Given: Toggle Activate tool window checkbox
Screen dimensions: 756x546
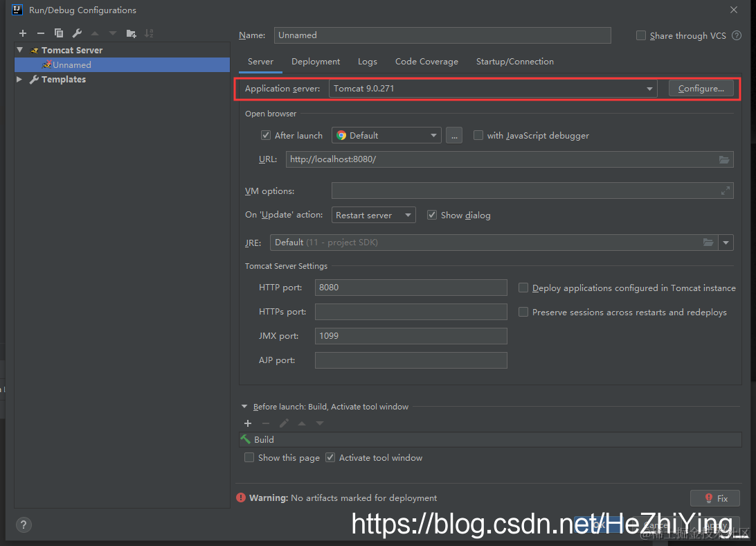Looking at the screenshot, I should (330, 457).
